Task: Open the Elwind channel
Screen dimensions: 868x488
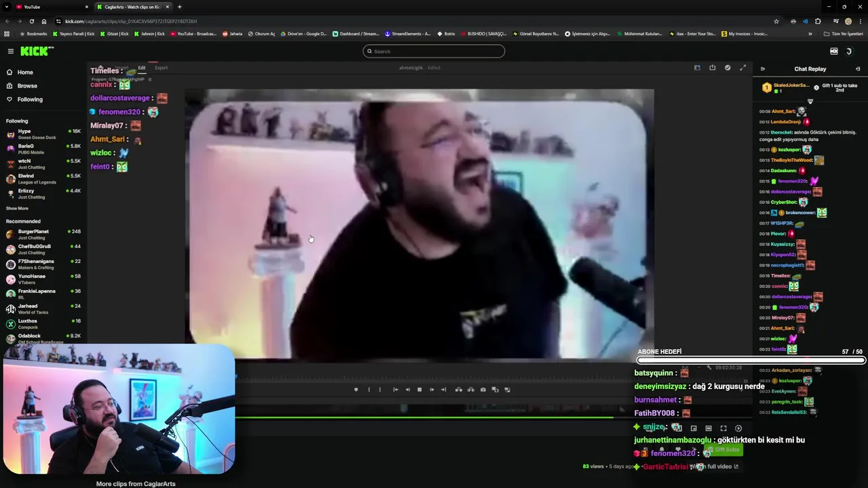Action: pos(43,178)
